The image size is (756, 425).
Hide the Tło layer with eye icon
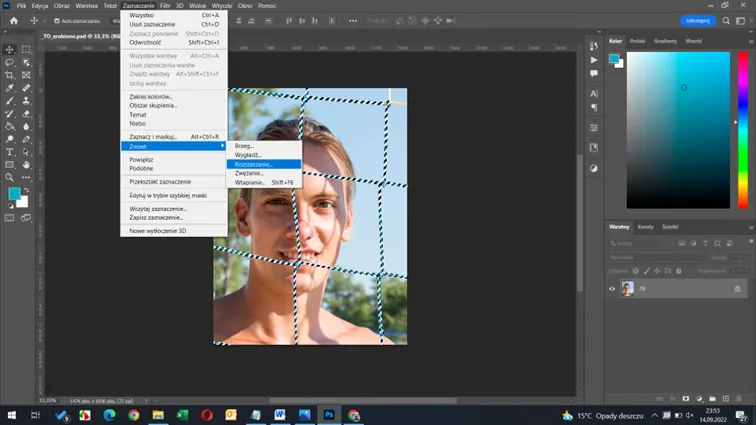(612, 288)
